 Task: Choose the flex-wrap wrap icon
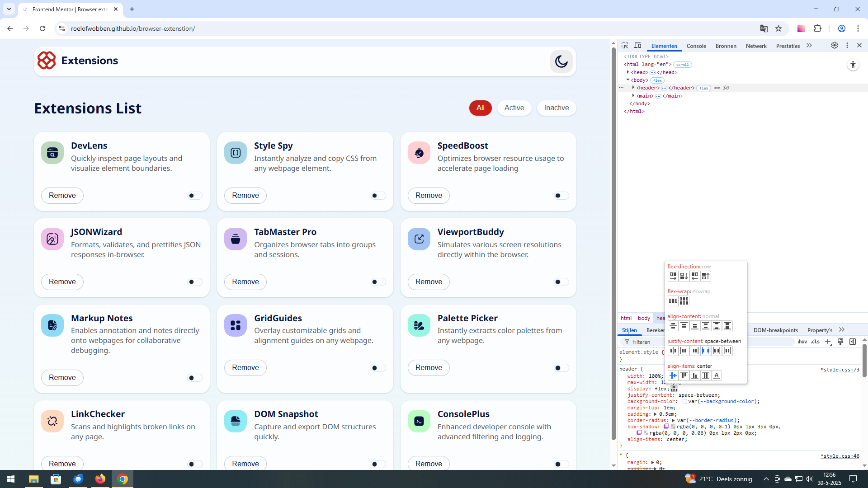coord(684,301)
